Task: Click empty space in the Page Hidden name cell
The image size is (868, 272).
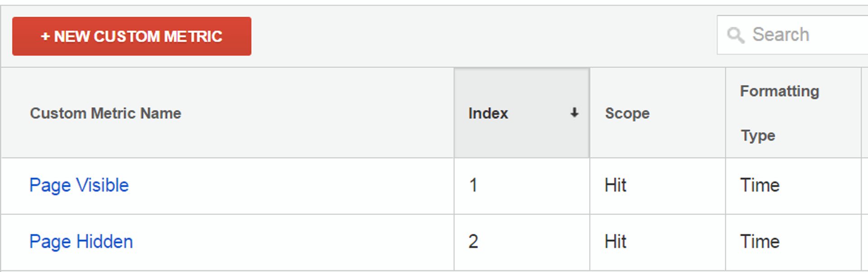Action: [294, 242]
